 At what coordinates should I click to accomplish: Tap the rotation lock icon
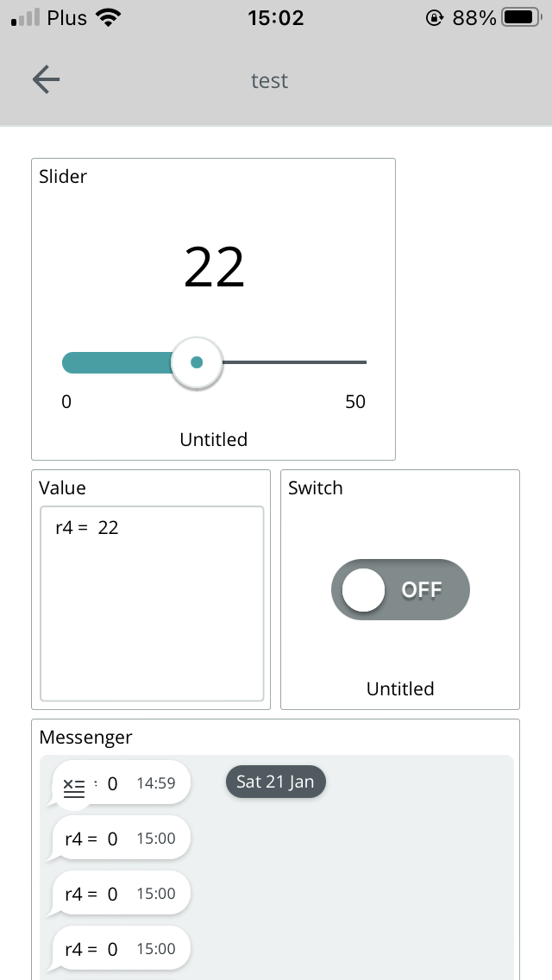click(435, 17)
